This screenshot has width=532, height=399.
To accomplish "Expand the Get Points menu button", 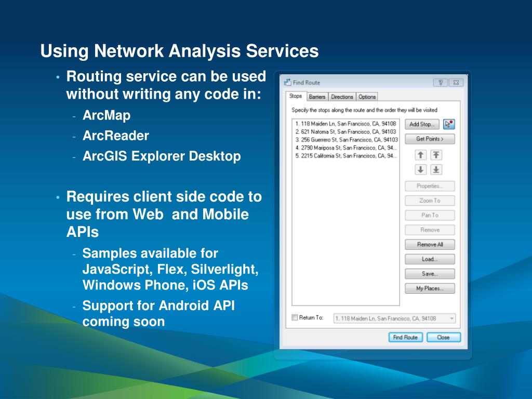I will click(430, 139).
